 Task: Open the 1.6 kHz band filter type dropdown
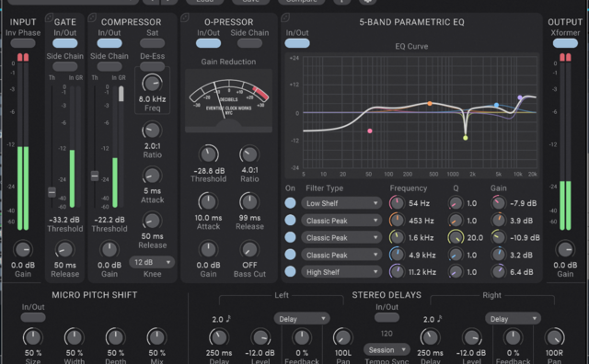[341, 237]
